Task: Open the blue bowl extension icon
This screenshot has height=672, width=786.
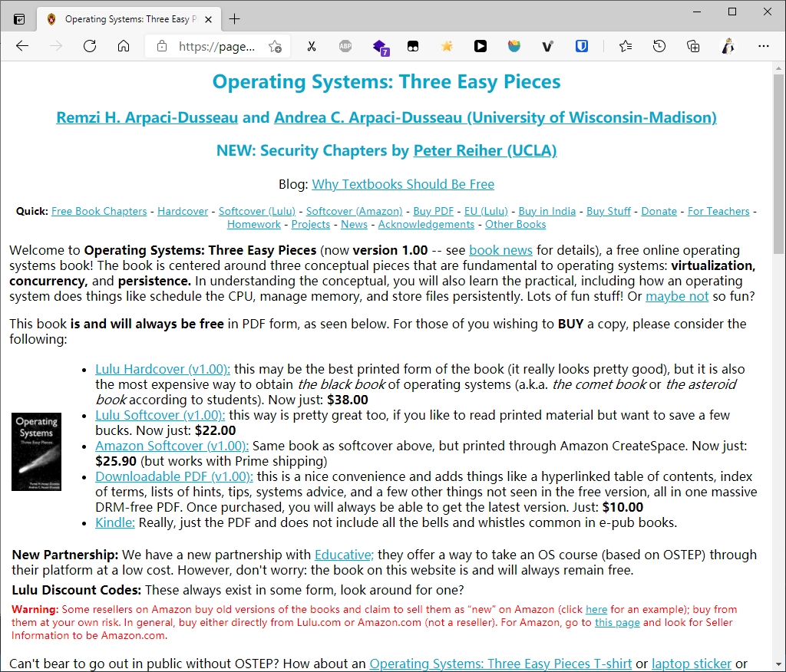Action: point(514,47)
